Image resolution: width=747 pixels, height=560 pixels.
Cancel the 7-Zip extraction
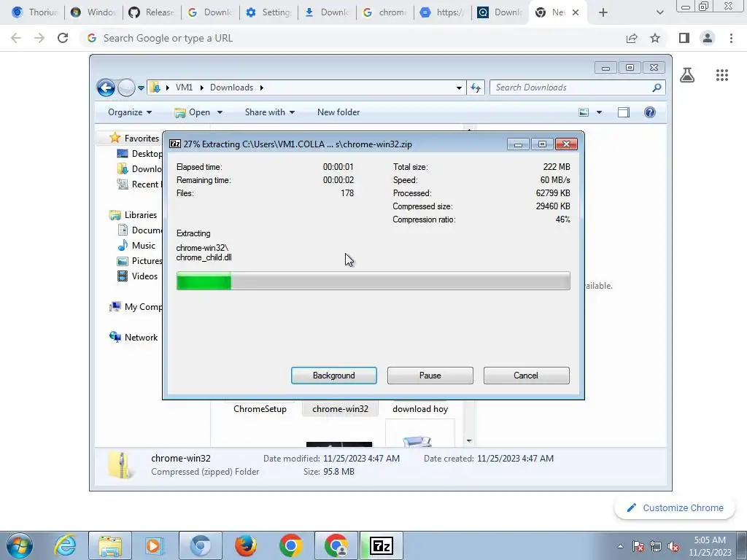(526, 376)
